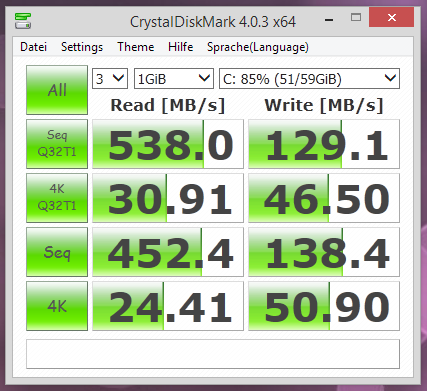Click the CrystalDiskMark app icon in title bar
This screenshot has height=391, width=427.
(x=23, y=21)
